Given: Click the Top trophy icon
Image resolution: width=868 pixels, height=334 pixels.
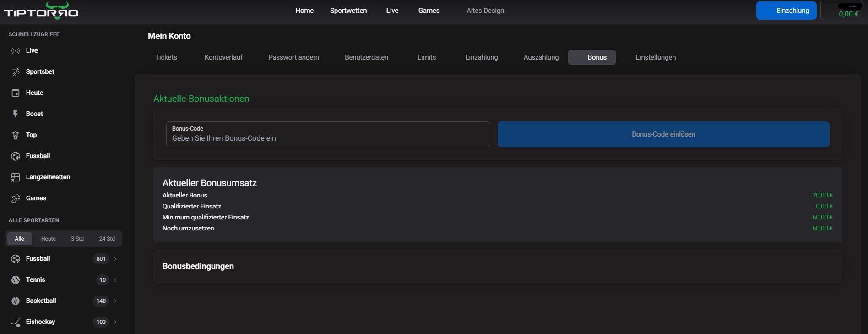Looking at the screenshot, I should (16, 135).
